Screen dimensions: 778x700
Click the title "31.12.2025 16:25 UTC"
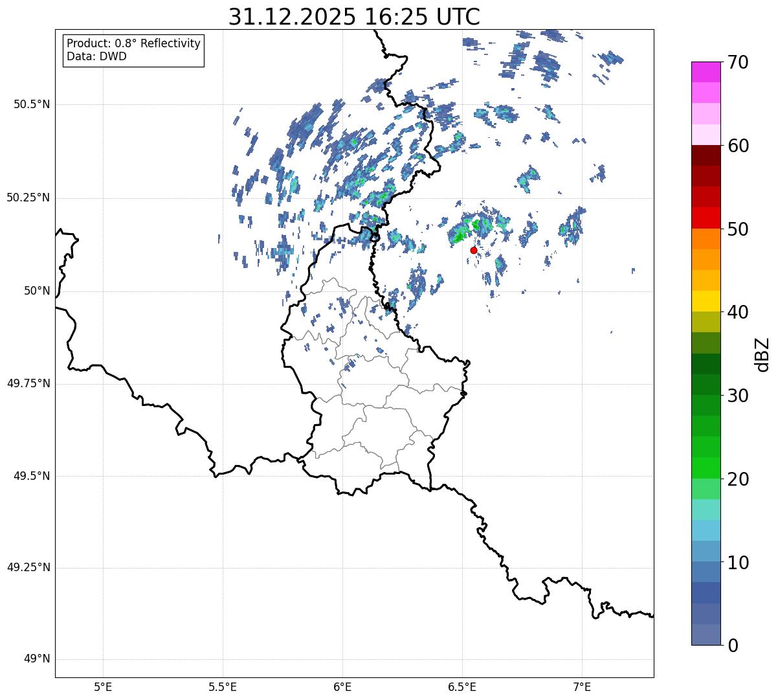click(x=354, y=16)
